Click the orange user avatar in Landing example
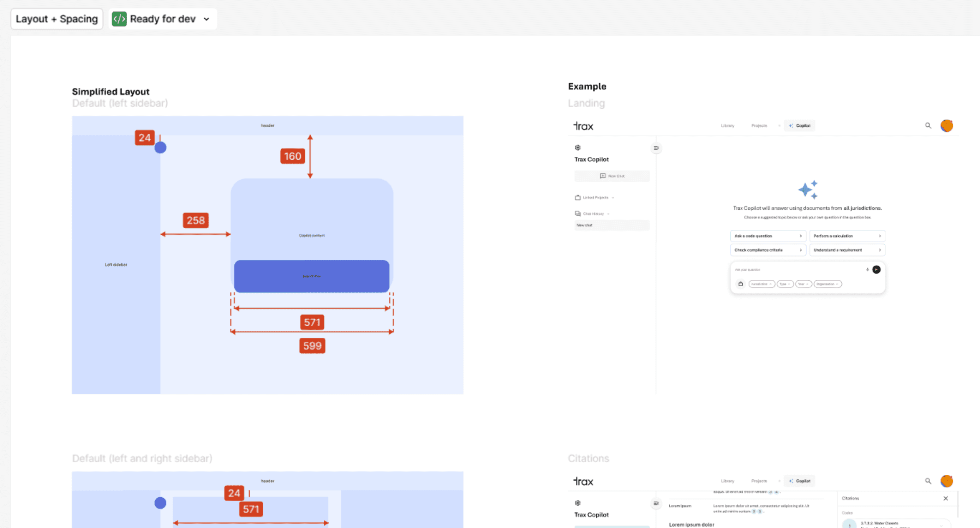Image resolution: width=980 pixels, height=528 pixels. 946,126
